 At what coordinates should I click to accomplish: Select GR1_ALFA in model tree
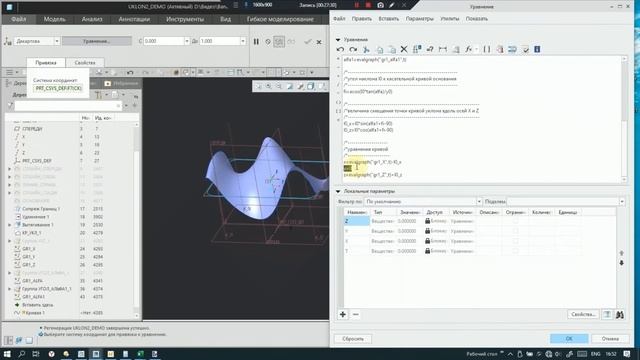(x=33, y=281)
